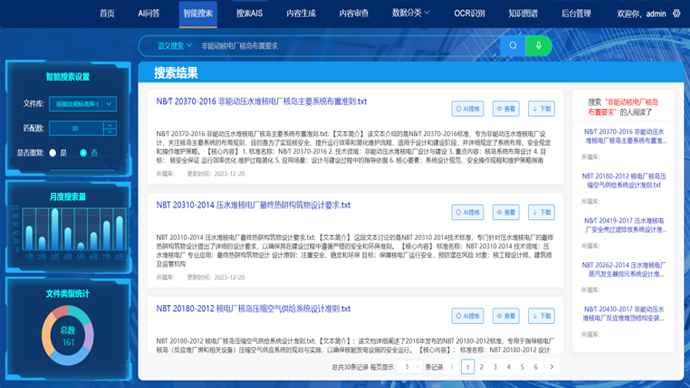View the NBT 20180-2012 document
Image resolution: width=690 pixels, height=388 pixels.
coord(506,316)
